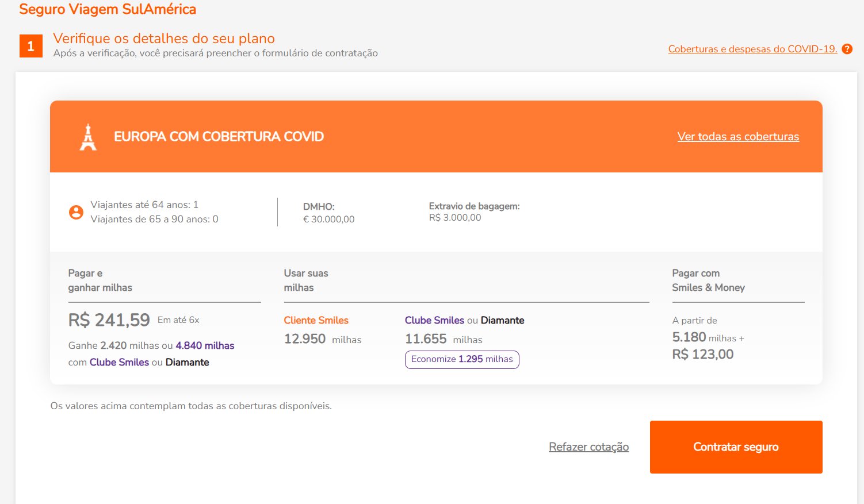864x504 pixels.
Task: Click the Pagar com Smiles & Money heading
Action: point(708,280)
